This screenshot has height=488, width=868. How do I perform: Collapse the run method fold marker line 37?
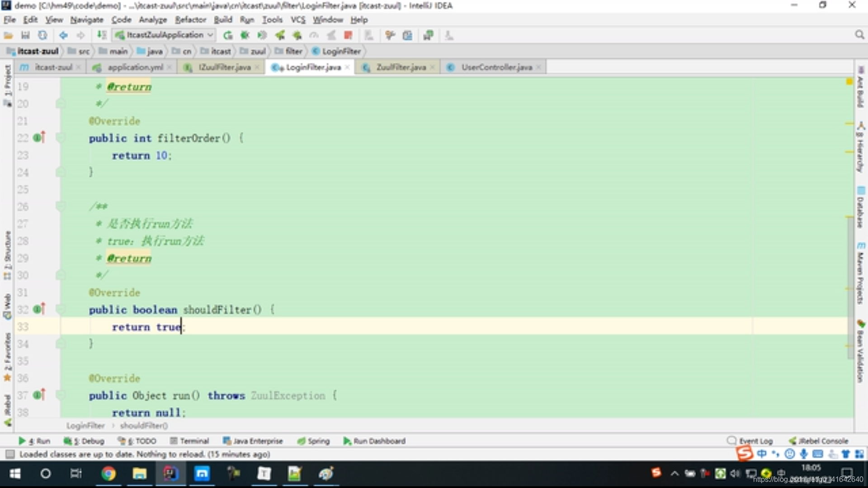click(x=60, y=395)
